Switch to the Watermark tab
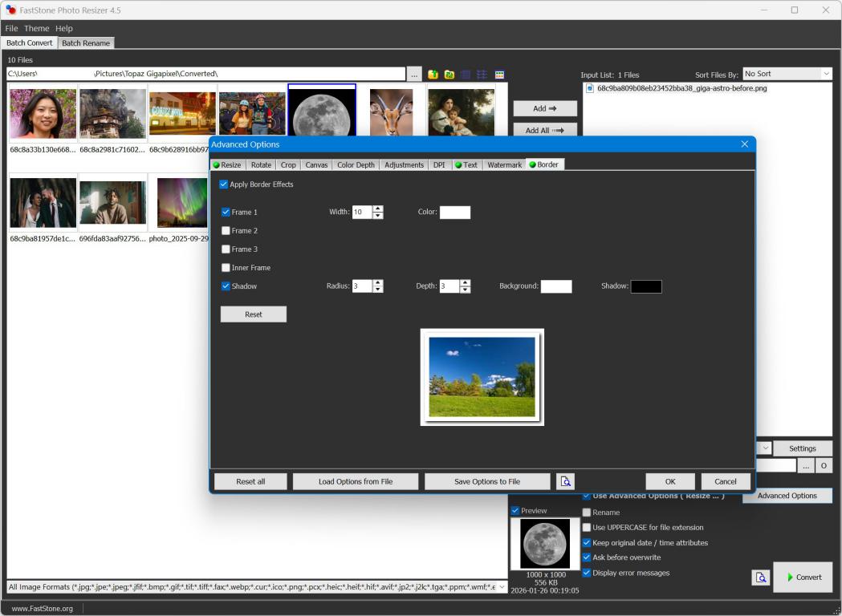The height and width of the screenshot is (616, 842). (504, 164)
